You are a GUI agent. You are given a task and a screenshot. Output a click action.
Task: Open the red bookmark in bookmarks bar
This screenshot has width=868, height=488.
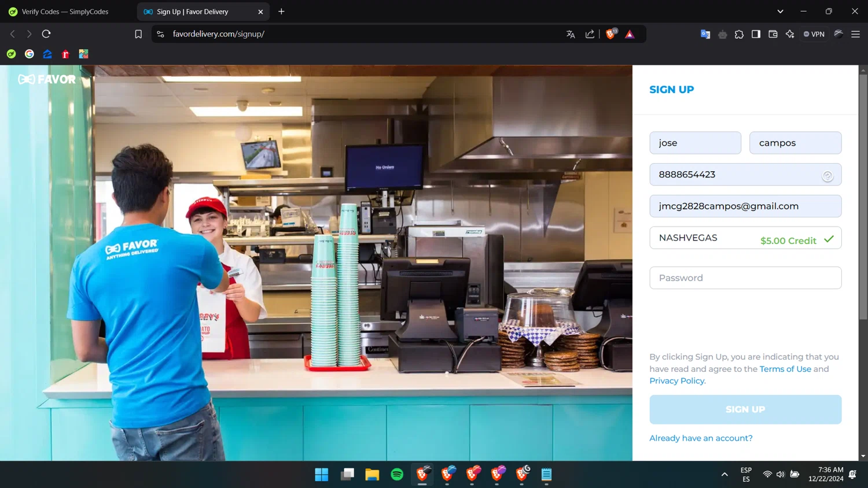[x=65, y=54]
